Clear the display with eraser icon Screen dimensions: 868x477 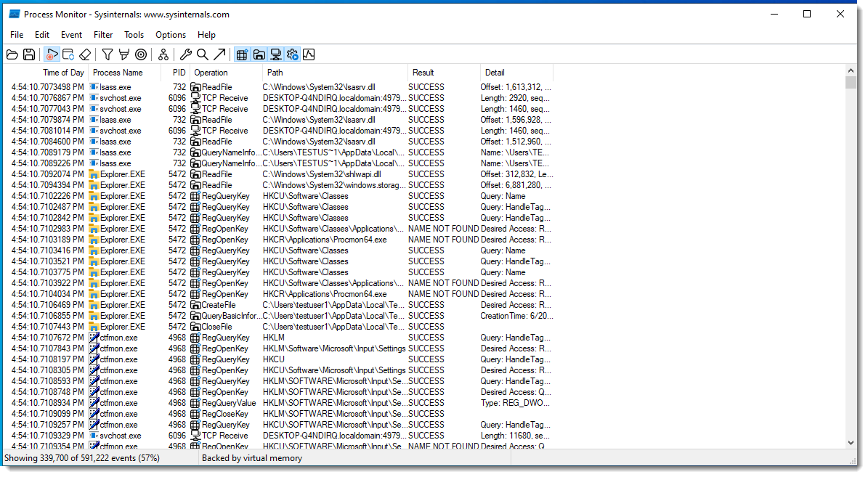(85, 54)
